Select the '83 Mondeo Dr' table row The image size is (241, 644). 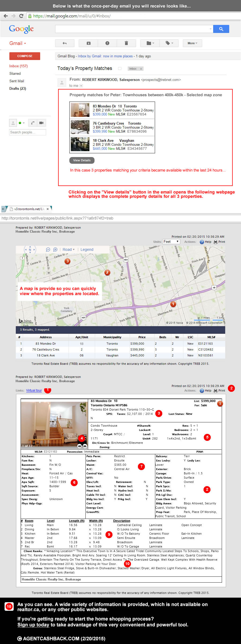pyautogui.click(x=120, y=344)
